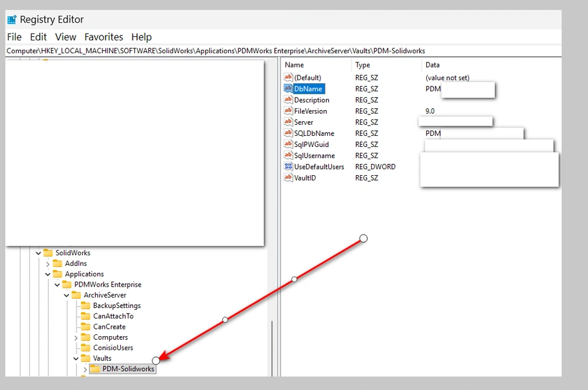Collapse the Applications tree node
The height and width of the screenshot is (390, 588).
(48, 274)
